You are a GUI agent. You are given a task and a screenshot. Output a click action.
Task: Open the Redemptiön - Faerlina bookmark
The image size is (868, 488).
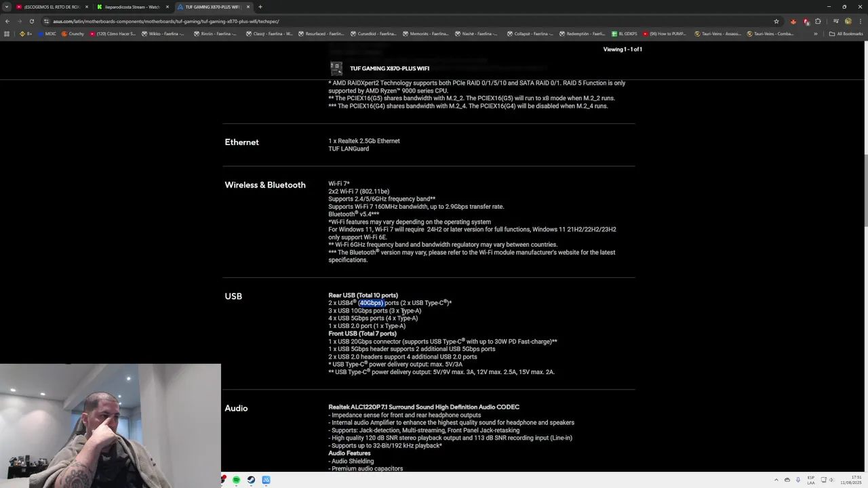[x=583, y=34]
